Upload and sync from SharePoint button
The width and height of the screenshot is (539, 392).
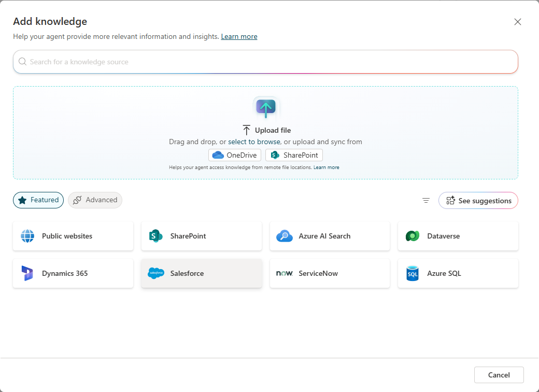tap(294, 155)
